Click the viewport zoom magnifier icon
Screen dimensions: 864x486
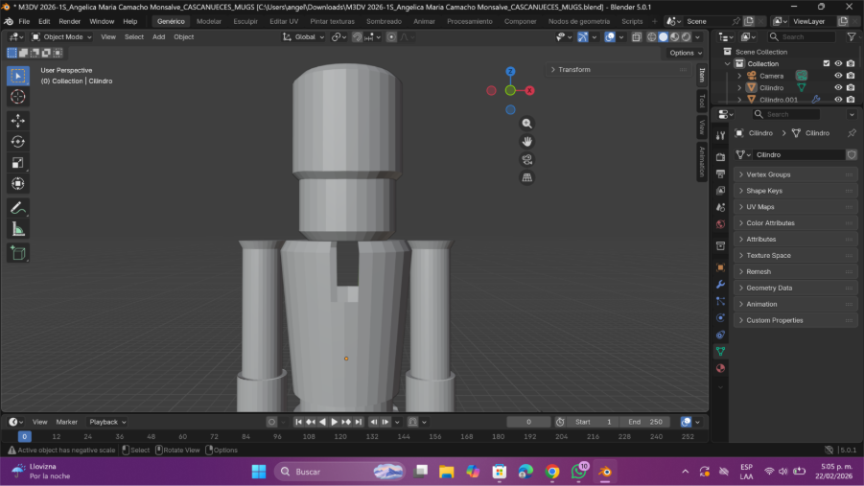[527, 123]
